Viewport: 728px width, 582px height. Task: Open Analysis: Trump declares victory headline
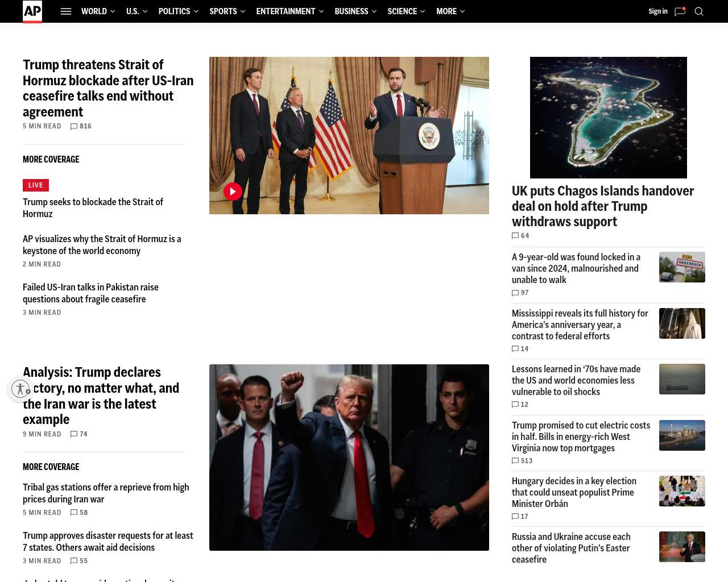pos(101,396)
